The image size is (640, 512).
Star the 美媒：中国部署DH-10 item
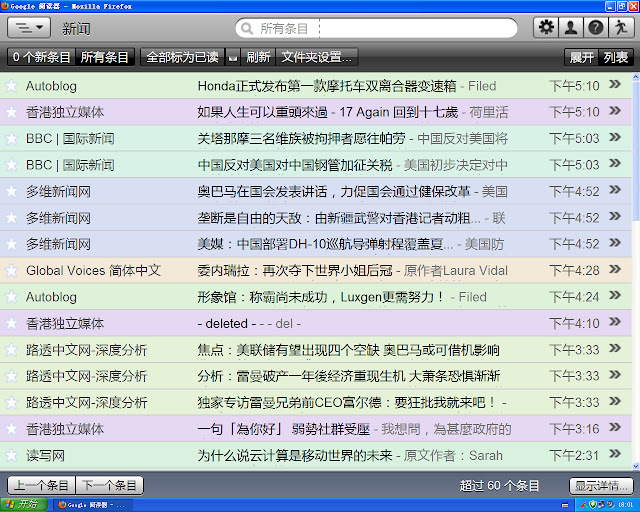[x=12, y=244]
